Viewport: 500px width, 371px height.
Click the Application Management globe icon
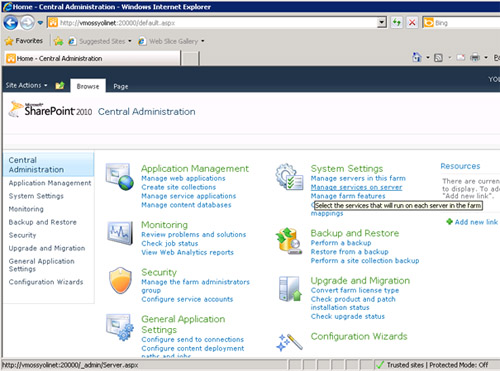pos(120,176)
